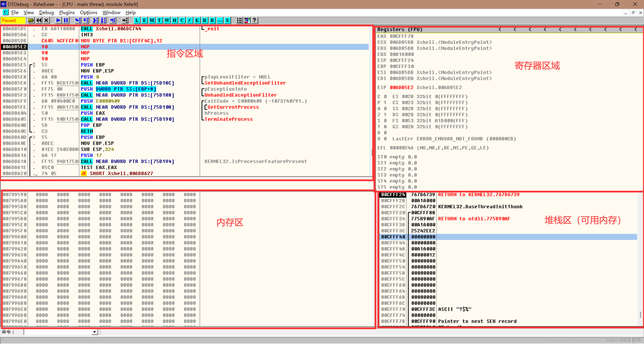Screen dimensions: 644x344
Task: Open appearance colors grid icon
Action: pyautogui.click(x=247, y=20)
